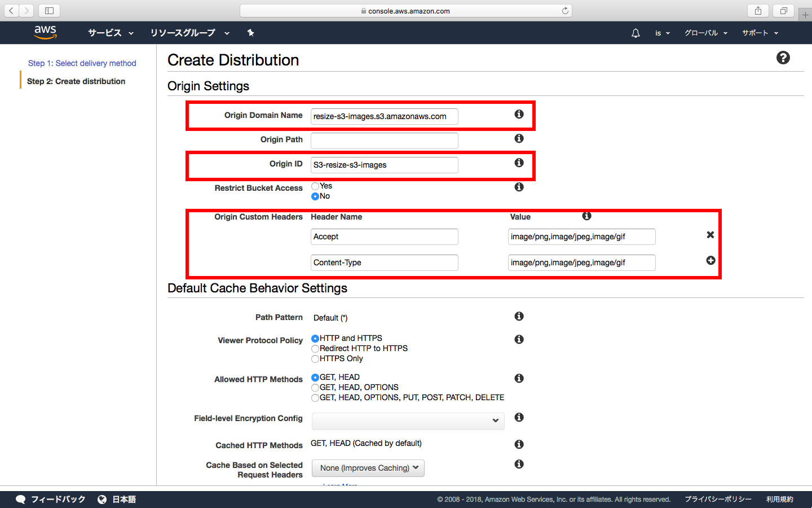
Task: Open the サポート support dropdown
Action: pos(760,33)
